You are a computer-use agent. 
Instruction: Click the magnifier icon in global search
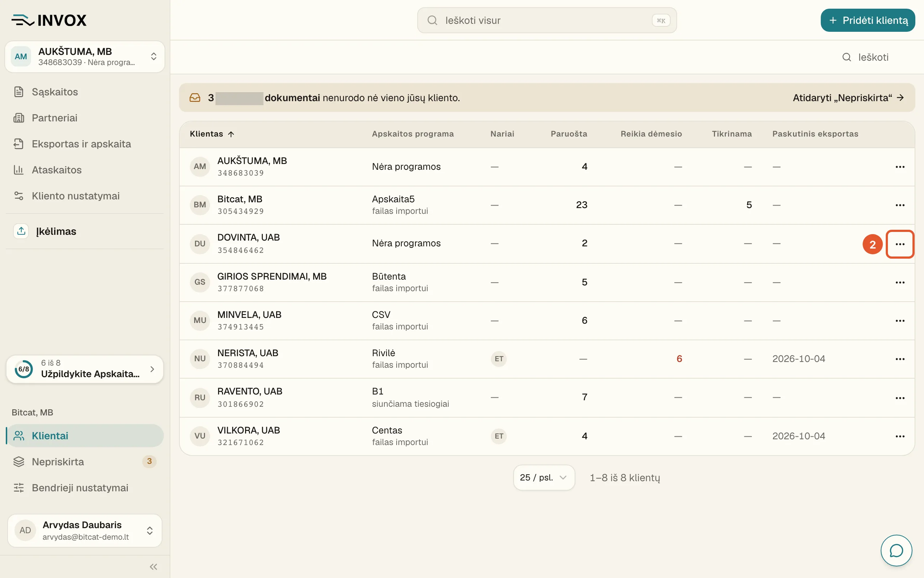pyautogui.click(x=432, y=20)
